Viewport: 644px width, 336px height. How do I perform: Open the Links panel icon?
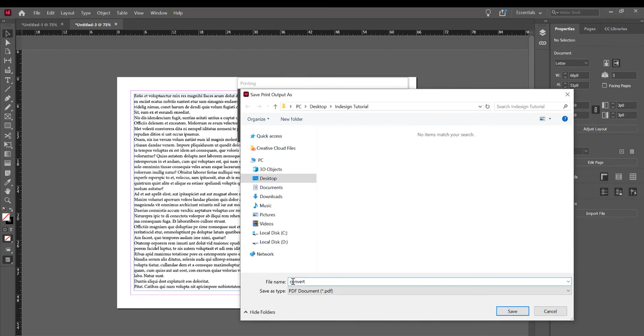point(542,43)
